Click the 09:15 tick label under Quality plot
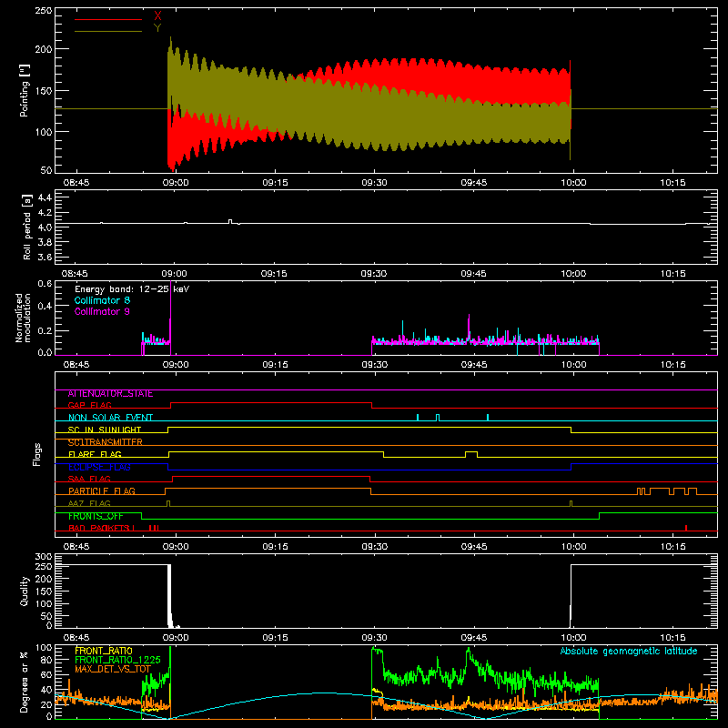This screenshot has width=728, height=728. 275,638
